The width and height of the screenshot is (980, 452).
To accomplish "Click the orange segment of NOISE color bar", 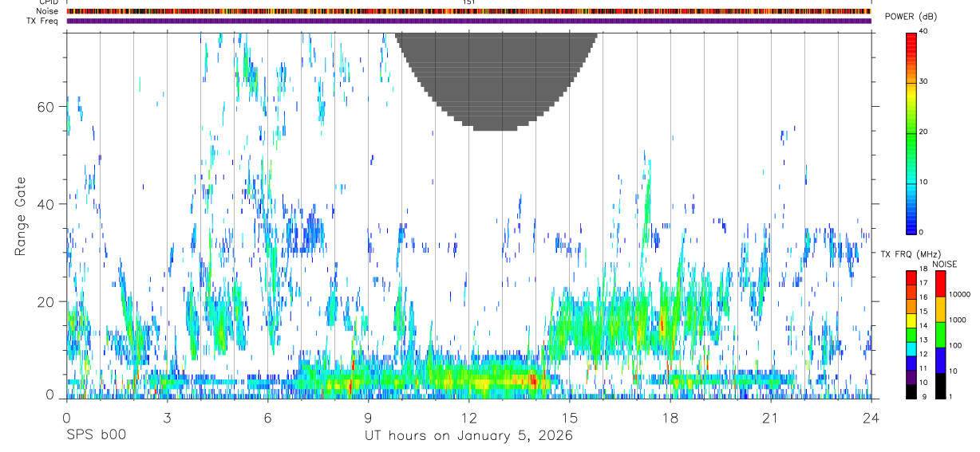I will tap(941, 309).
